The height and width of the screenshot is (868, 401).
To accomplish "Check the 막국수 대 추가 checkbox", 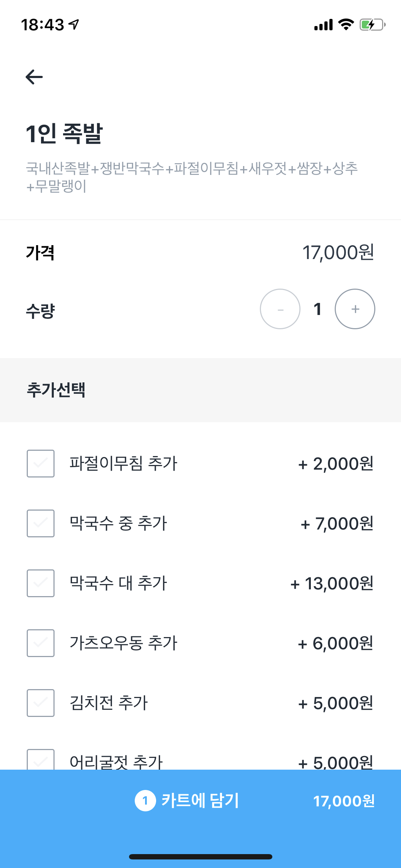I will (x=41, y=583).
